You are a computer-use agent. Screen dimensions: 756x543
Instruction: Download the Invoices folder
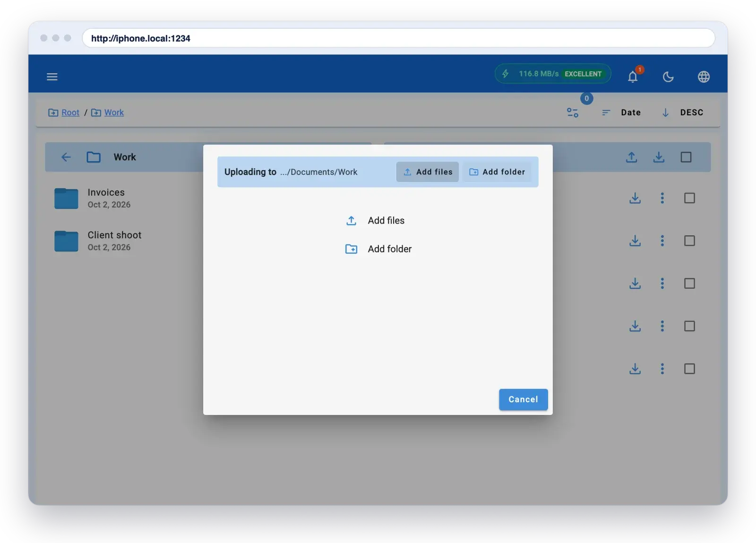(x=635, y=198)
